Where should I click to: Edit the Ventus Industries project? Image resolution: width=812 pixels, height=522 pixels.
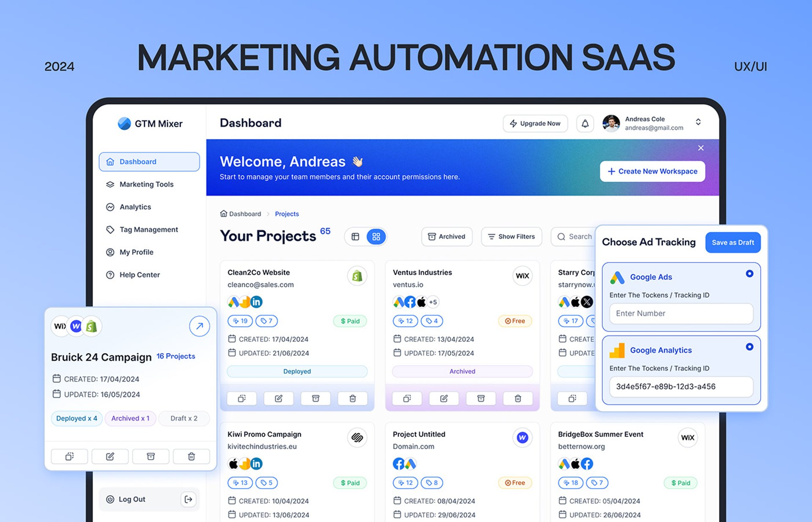coord(444,398)
